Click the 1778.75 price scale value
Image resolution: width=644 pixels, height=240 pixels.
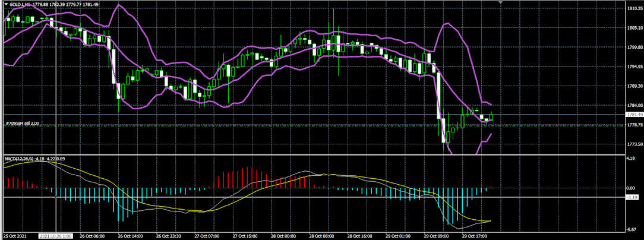coord(634,125)
